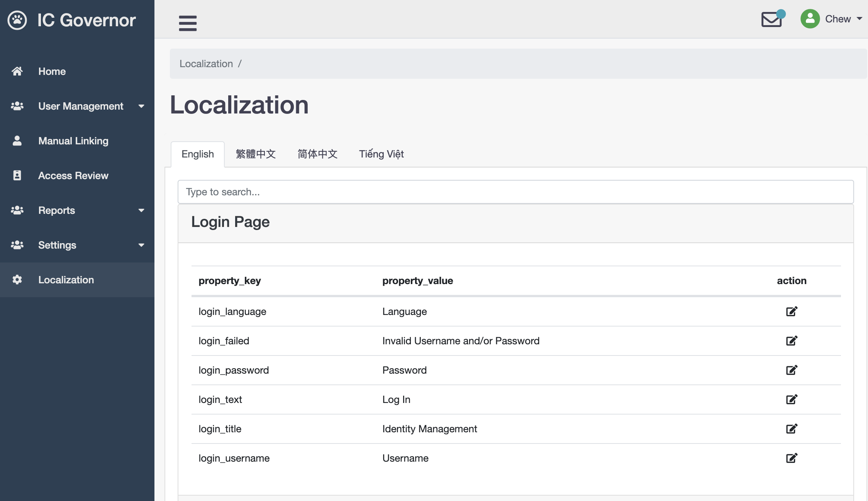Edit the login_failed property
Image resolution: width=868 pixels, height=501 pixels.
(792, 341)
